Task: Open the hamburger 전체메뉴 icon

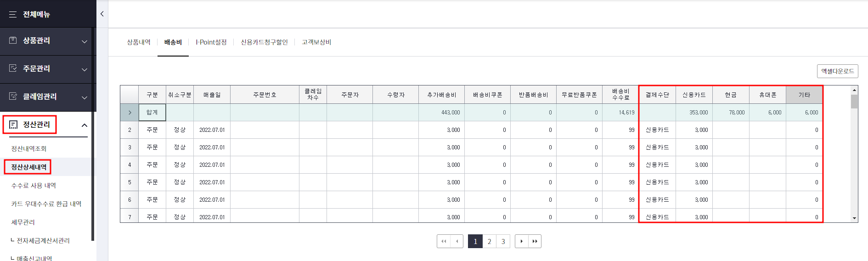Action: [x=13, y=14]
